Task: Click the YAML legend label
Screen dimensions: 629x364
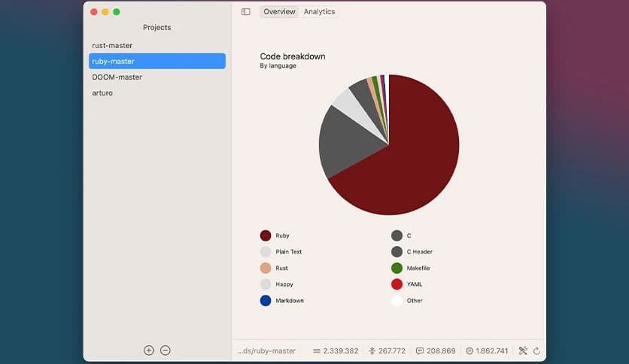Action: click(x=415, y=284)
